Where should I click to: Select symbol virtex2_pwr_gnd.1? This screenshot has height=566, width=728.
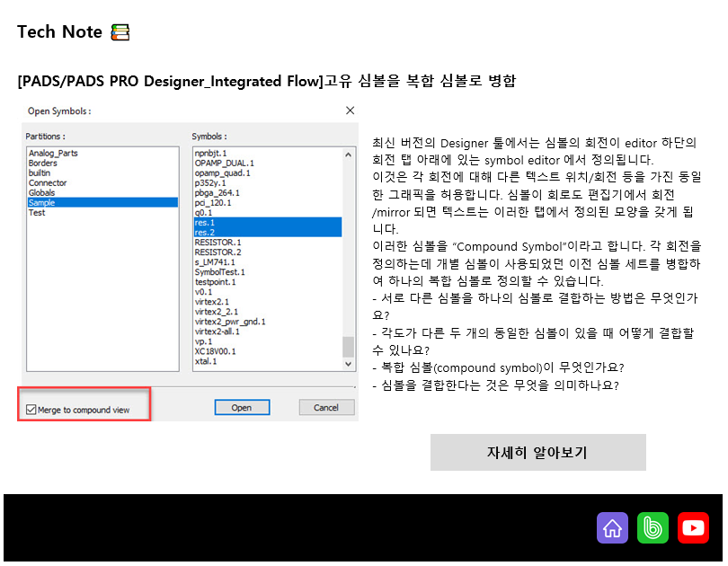pos(268,322)
